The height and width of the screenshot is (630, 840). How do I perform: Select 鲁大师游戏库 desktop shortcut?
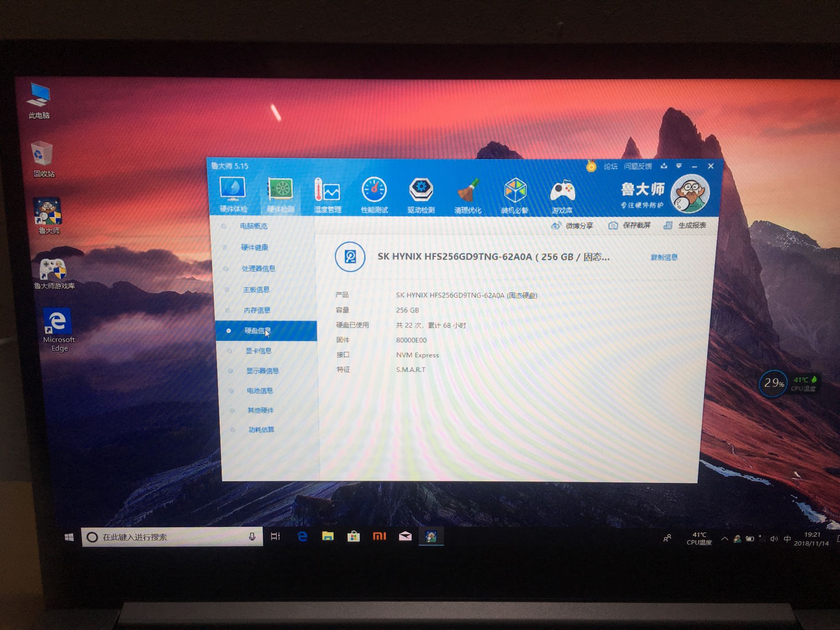point(54,274)
